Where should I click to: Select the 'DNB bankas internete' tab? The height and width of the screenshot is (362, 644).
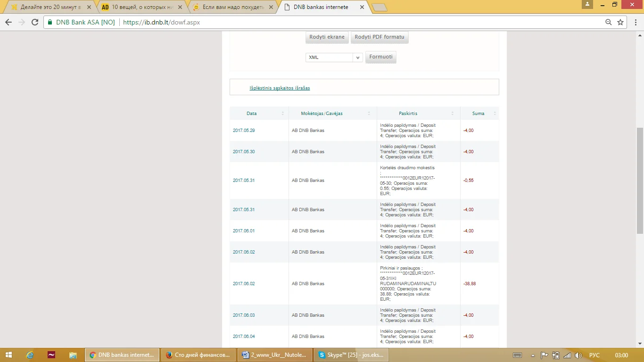pyautogui.click(x=323, y=7)
